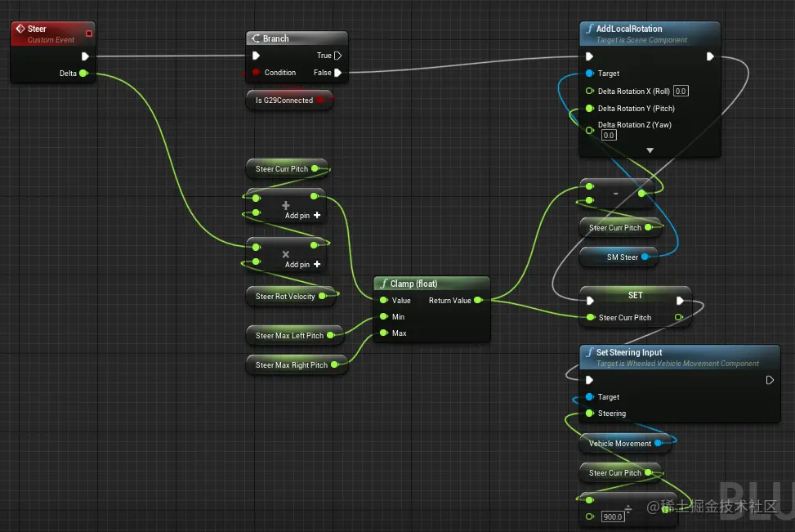Click the subtract node minus symbol

[615, 193]
